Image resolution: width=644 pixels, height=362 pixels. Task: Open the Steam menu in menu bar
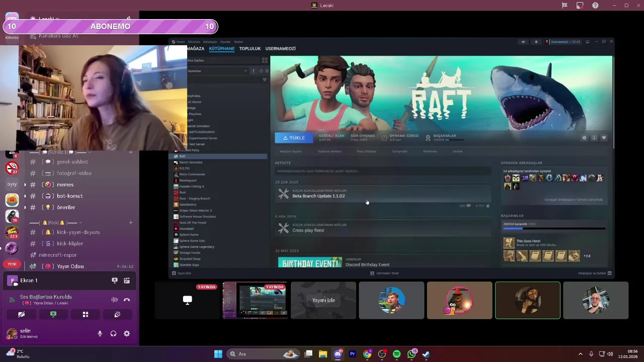[x=180, y=42]
